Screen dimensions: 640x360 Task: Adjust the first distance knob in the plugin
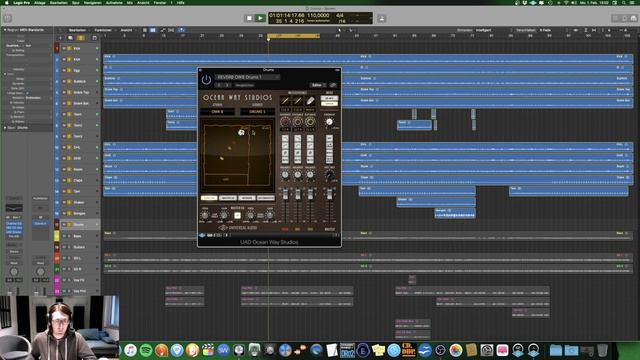point(285,122)
